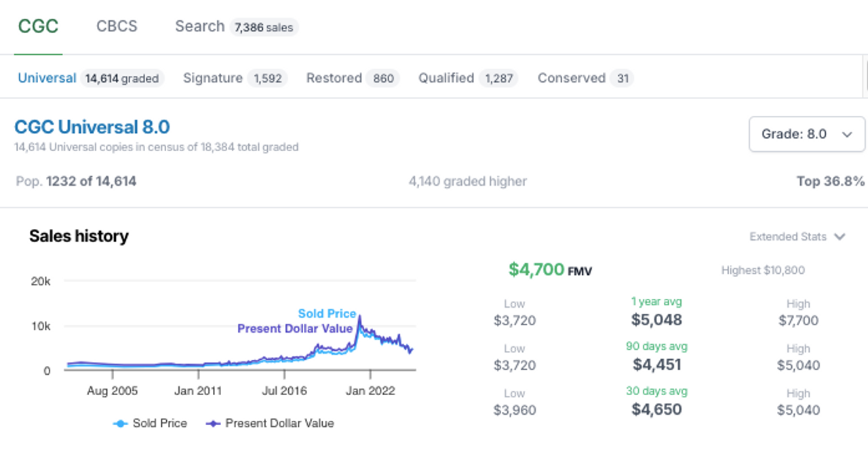The height and width of the screenshot is (452, 868).
Task: Toggle the Sold Price legend series
Action: [x=150, y=424]
